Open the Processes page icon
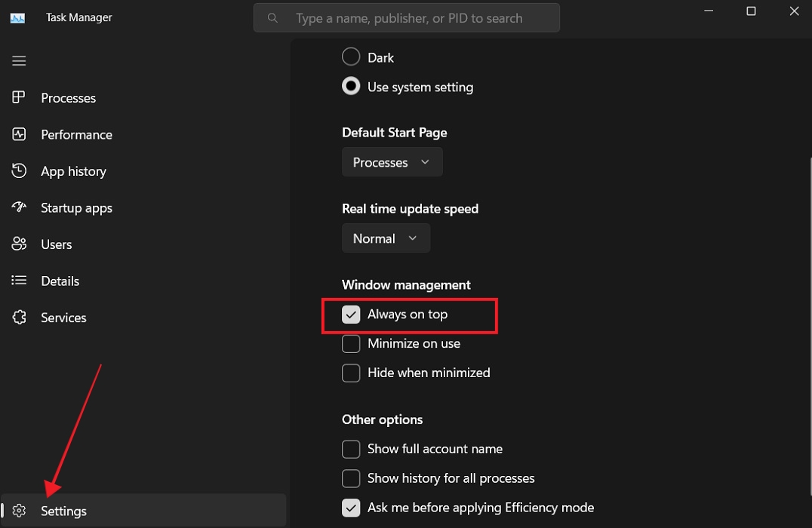812x528 pixels. coord(19,97)
